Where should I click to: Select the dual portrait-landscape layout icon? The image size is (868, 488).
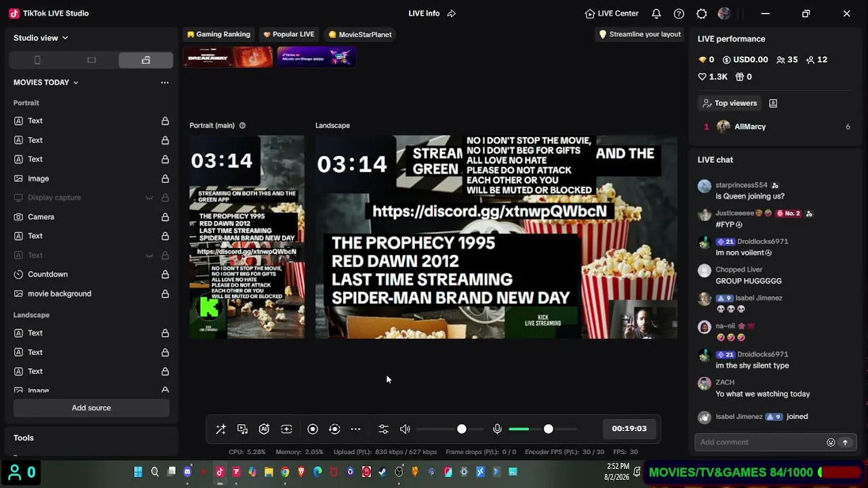pyautogui.click(x=146, y=60)
